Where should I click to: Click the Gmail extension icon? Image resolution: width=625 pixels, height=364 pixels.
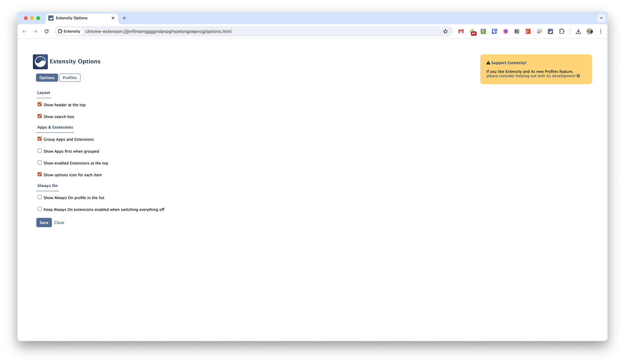pyautogui.click(x=461, y=31)
